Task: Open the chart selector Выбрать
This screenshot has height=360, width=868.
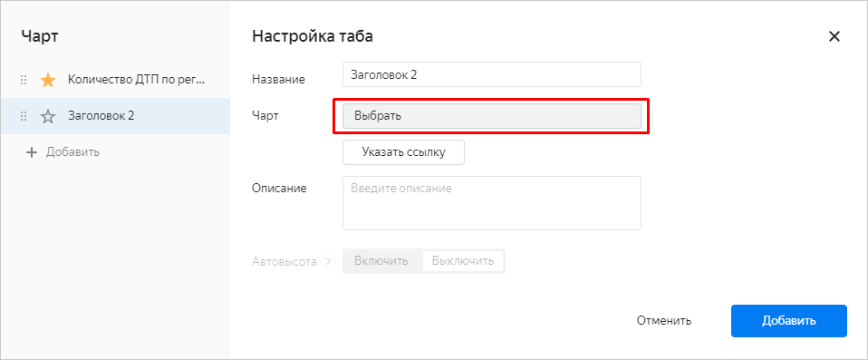Action: (492, 116)
